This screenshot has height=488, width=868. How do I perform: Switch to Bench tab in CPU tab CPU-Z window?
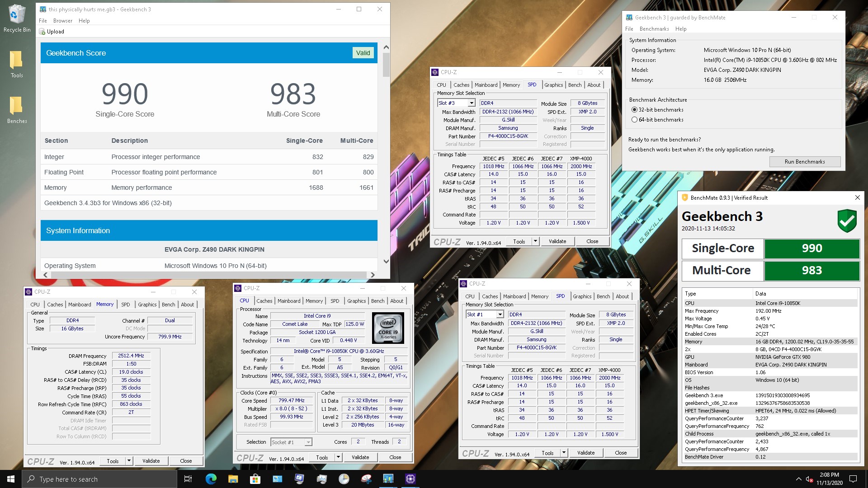377,301
